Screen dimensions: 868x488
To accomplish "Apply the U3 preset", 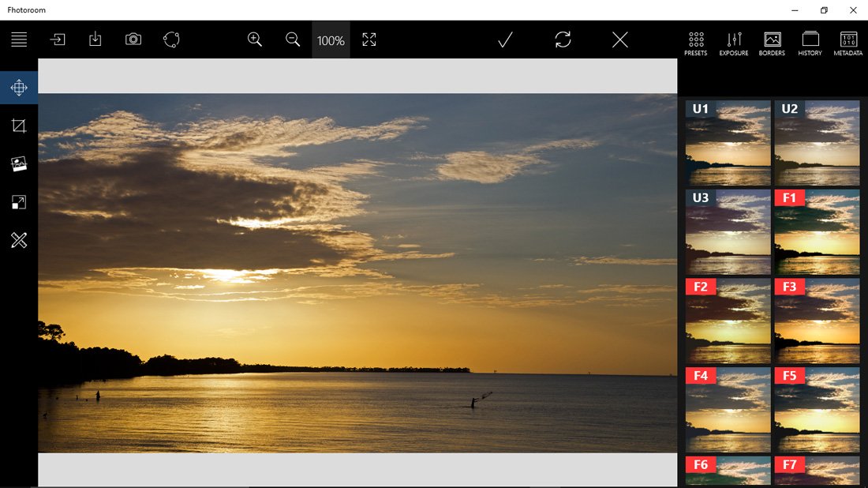I will coord(728,231).
